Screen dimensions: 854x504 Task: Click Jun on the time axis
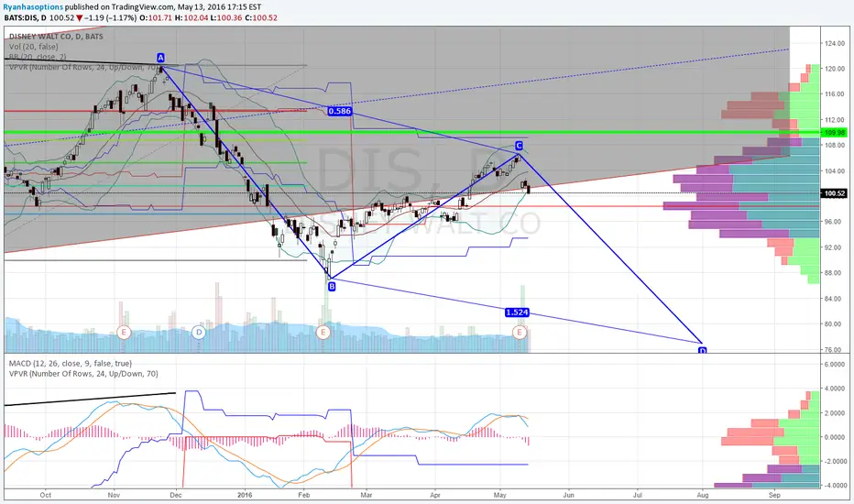(x=569, y=495)
